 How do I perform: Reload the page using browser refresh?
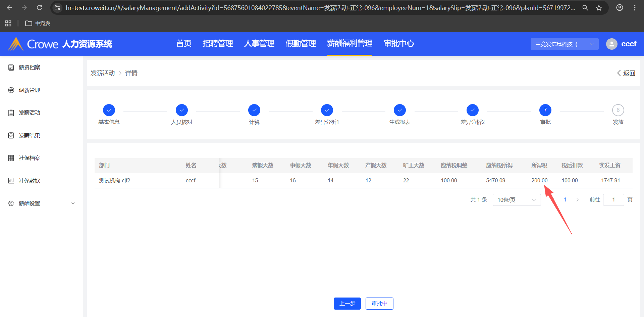pyautogui.click(x=39, y=8)
